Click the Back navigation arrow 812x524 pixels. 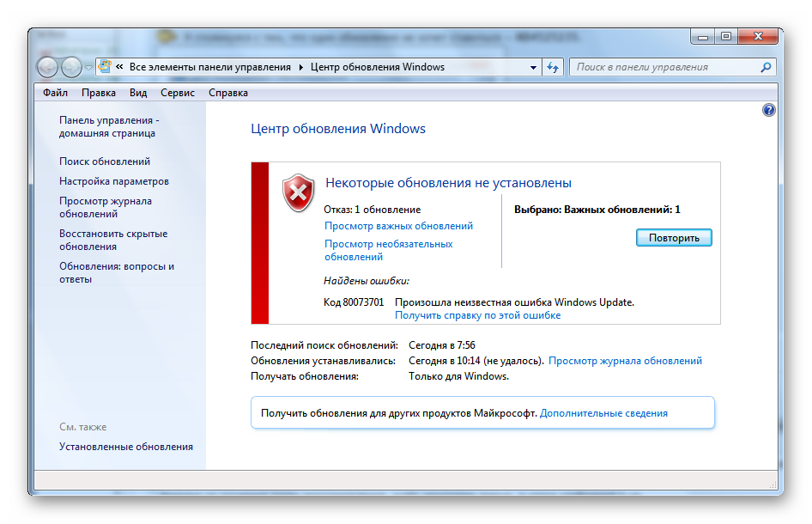48,67
